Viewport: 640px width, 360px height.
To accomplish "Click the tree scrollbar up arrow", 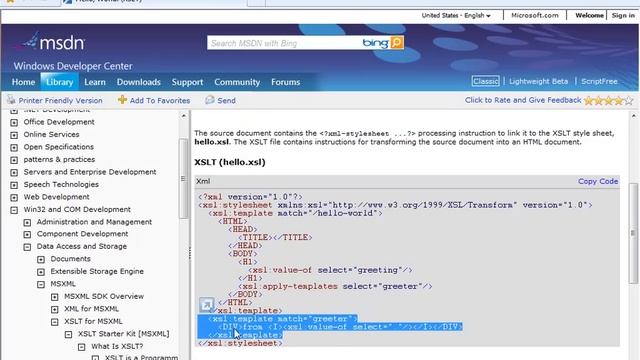I will pos(183,116).
